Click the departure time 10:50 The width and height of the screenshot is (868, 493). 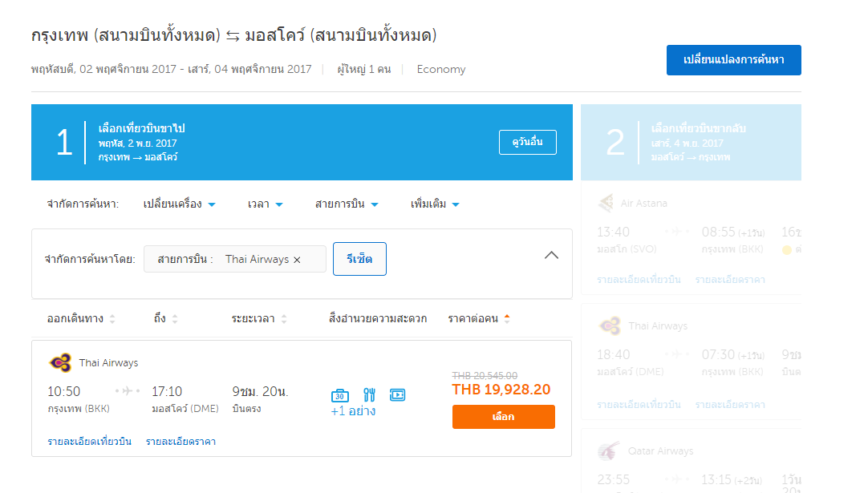click(x=63, y=392)
